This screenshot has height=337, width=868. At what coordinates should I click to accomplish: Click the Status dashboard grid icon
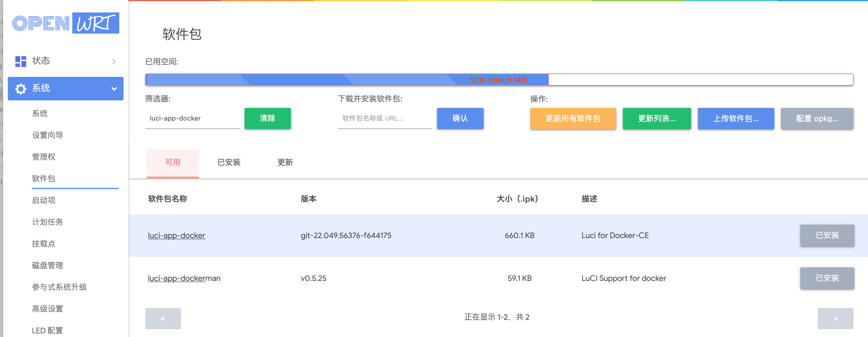(20, 61)
